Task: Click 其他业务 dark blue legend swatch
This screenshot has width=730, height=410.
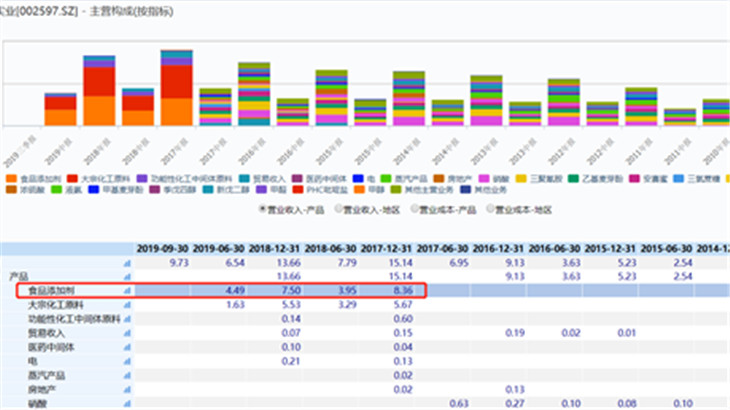Action: coord(465,190)
